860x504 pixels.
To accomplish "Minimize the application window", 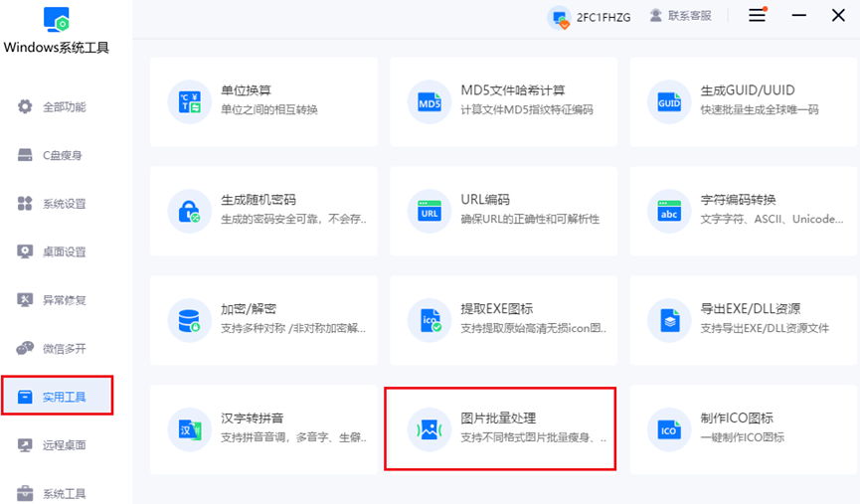I will point(799,15).
